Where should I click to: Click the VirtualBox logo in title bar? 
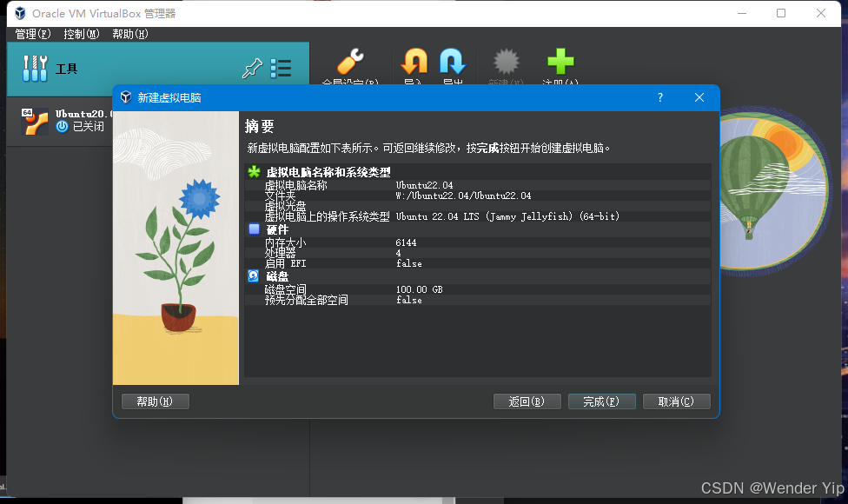(x=20, y=13)
